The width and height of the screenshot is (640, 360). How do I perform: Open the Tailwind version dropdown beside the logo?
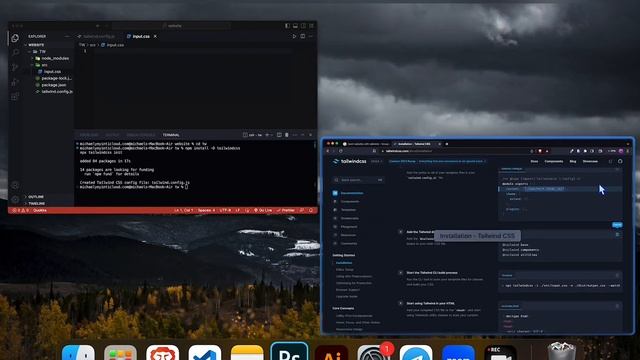[376, 161]
